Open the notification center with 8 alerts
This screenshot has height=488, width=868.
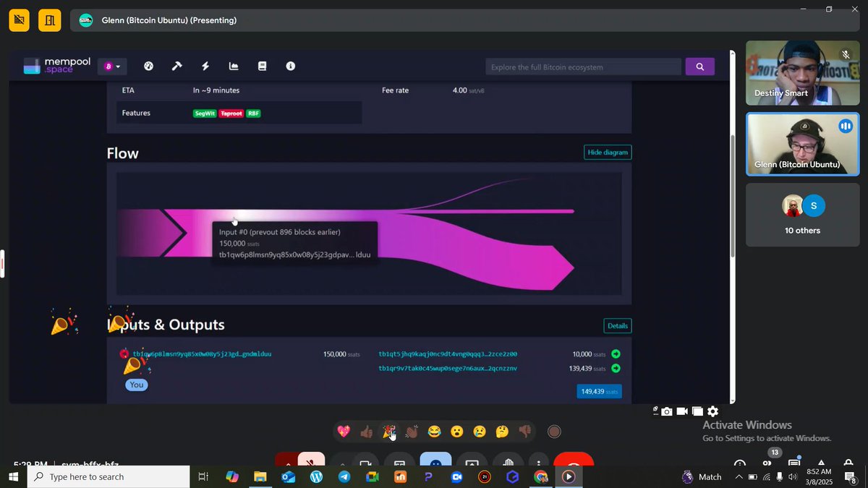(x=851, y=476)
